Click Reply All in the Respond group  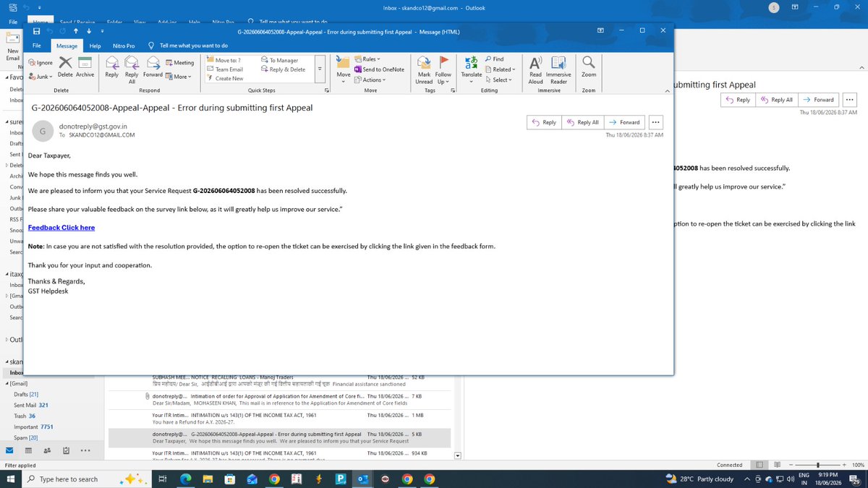click(x=132, y=69)
